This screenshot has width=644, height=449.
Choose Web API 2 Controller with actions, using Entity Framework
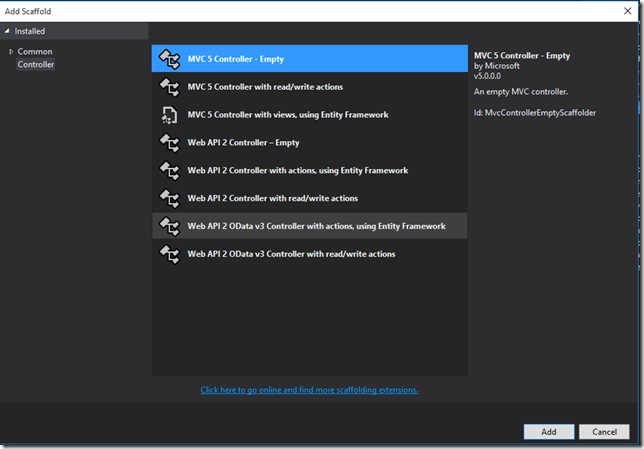(310, 170)
